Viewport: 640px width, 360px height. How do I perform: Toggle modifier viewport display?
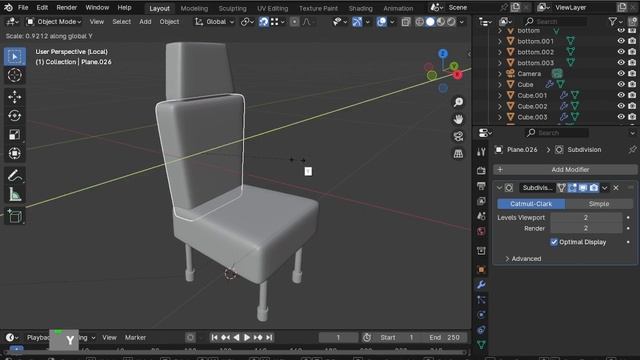coord(583,188)
